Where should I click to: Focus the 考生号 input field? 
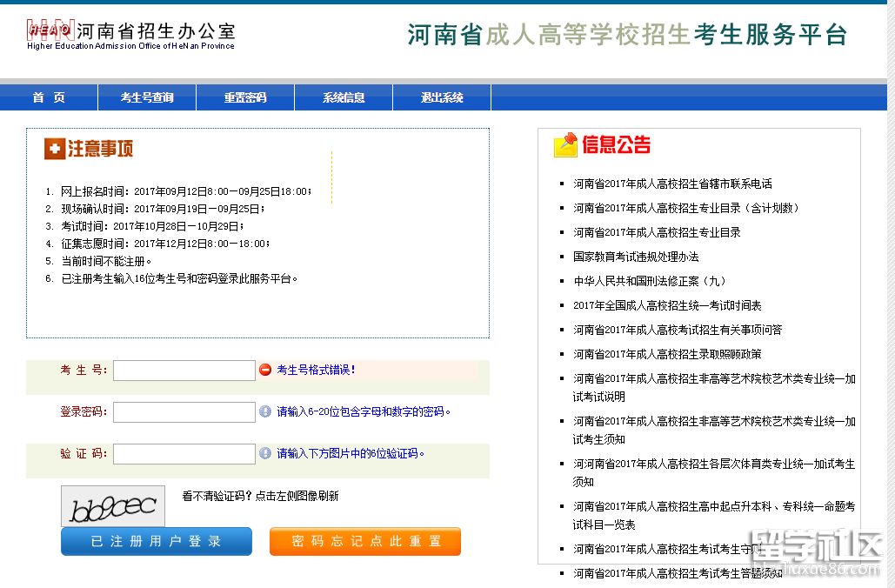click(184, 371)
